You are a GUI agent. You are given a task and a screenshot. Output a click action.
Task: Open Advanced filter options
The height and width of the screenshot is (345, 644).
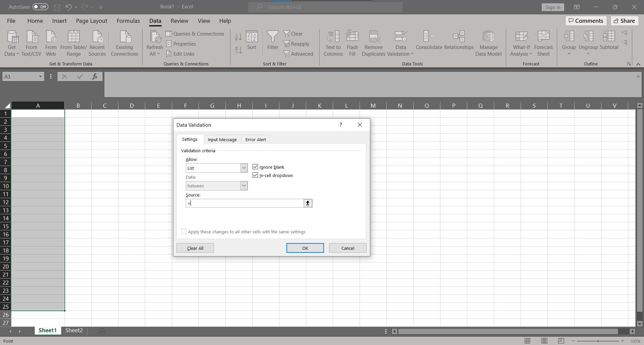298,54
